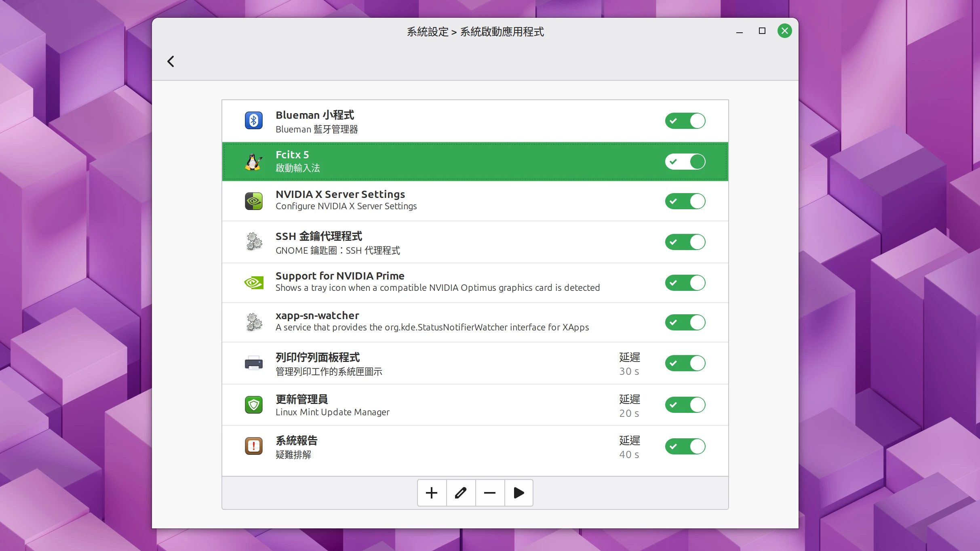Turn off the 系統報告 startup switch

point(685,446)
